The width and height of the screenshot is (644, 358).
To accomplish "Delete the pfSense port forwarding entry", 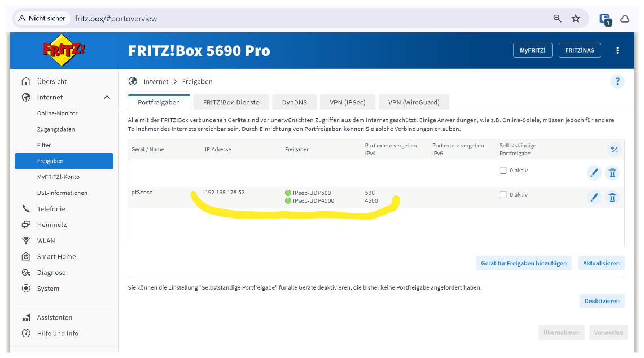I will (612, 197).
